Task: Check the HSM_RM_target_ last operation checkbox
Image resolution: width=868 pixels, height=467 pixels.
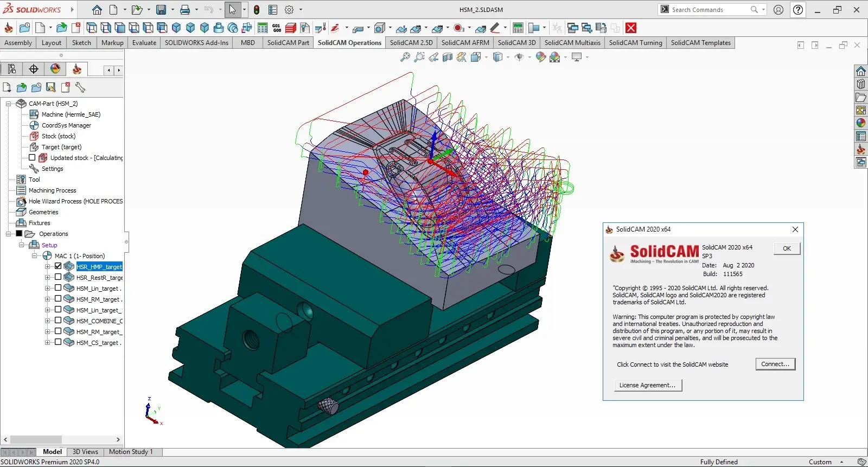Action: pyautogui.click(x=58, y=331)
